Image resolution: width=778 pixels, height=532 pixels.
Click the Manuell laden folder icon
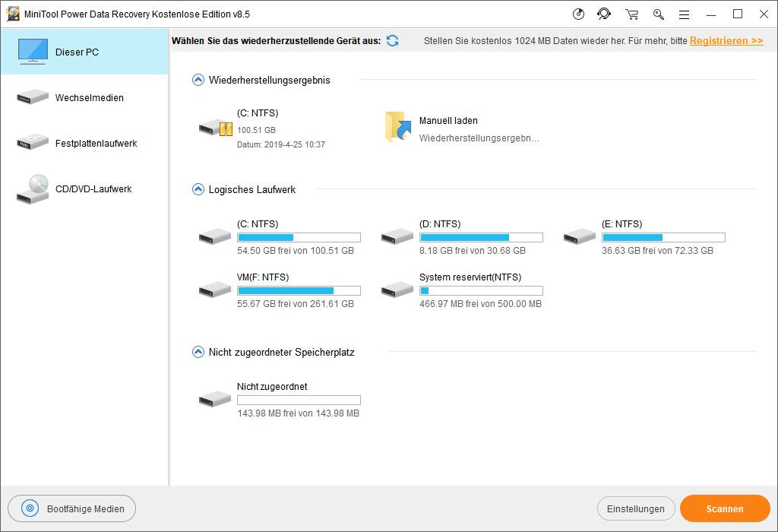click(x=398, y=127)
